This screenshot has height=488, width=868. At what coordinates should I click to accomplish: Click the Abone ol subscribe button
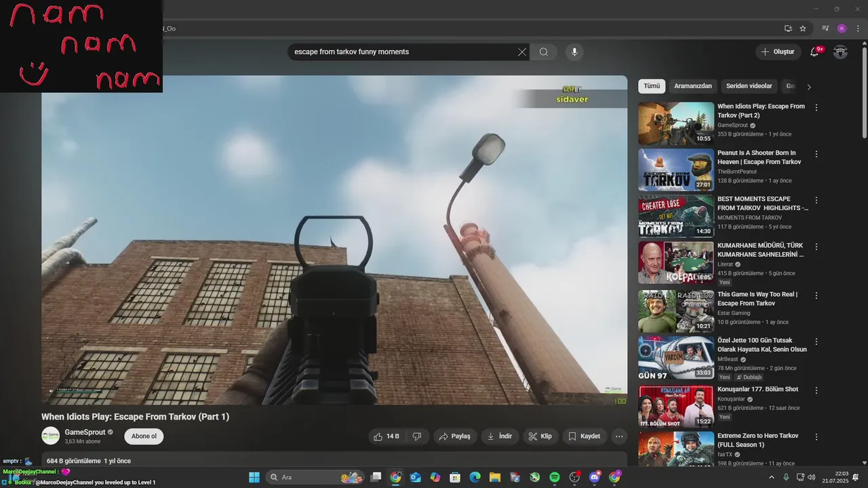click(x=144, y=436)
